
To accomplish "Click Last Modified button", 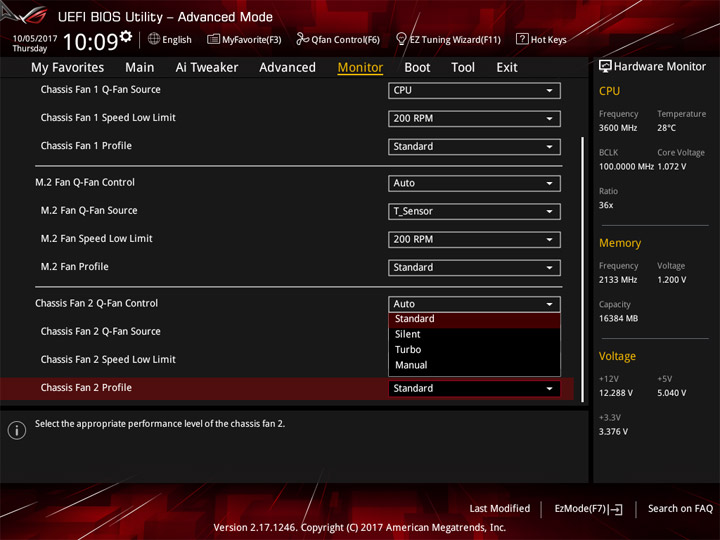I will (x=500, y=509).
